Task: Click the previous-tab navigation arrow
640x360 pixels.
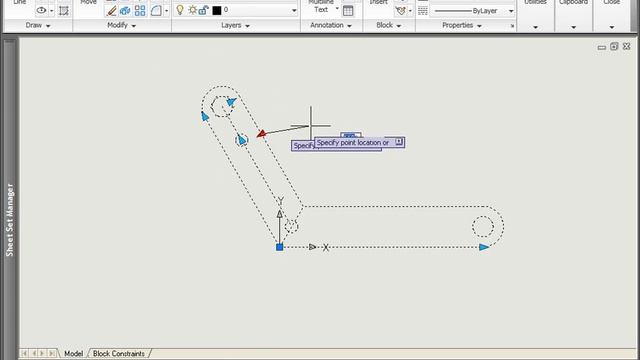Action: tap(33, 353)
